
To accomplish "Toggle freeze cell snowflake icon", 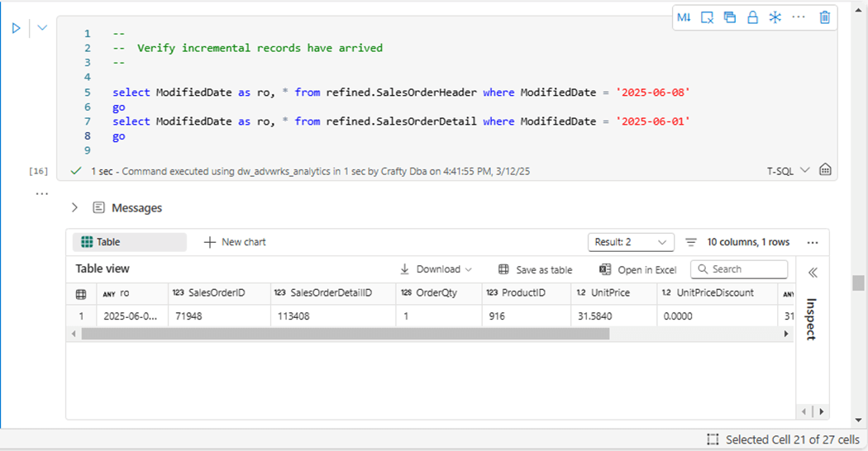I will point(775,17).
